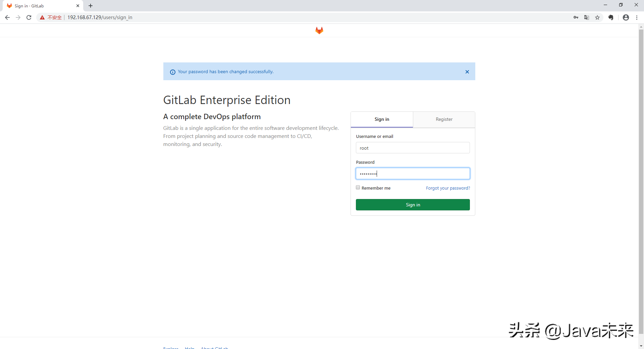Click the translate page icon
This screenshot has width=644, height=349.
587,17
